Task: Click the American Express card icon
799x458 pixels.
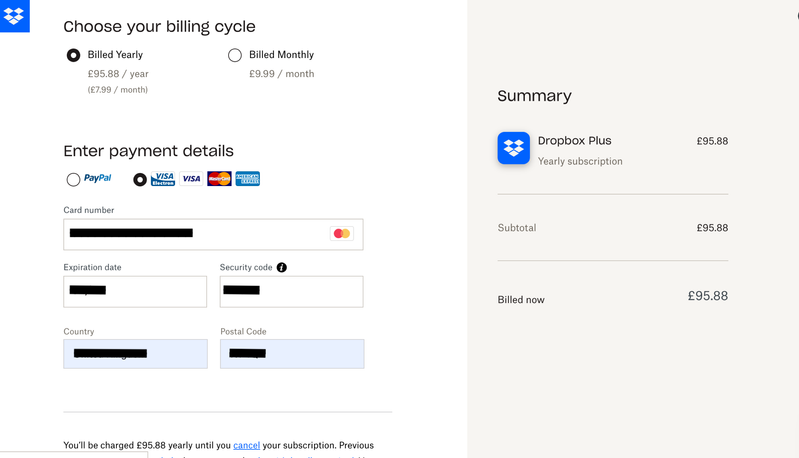Action: pyautogui.click(x=247, y=179)
